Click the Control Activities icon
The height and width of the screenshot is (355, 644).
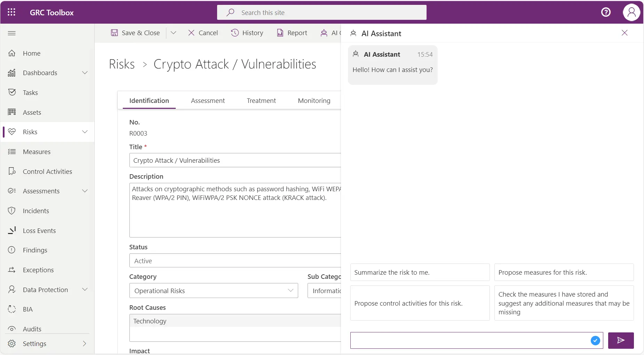tap(12, 171)
